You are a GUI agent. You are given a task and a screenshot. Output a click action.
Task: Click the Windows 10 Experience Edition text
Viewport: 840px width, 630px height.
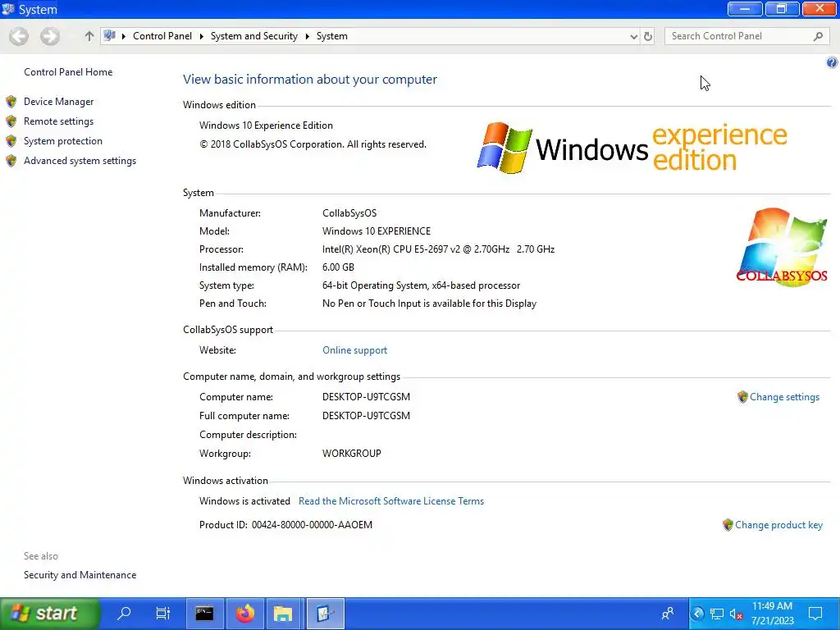coord(266,126)
